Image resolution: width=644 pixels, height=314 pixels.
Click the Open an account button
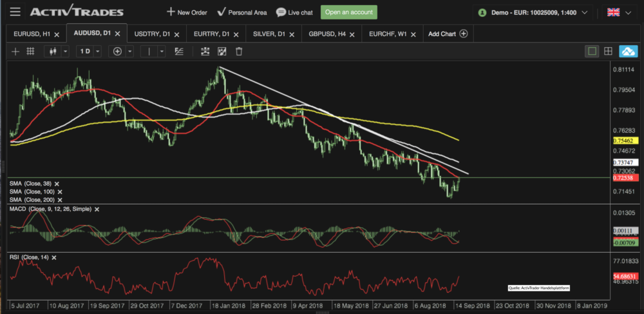[348, 12]
